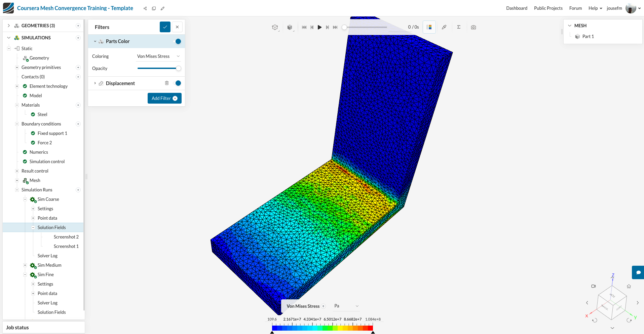Viewport: 644px width, 334px height.
Task: Open the Pa units dropdown
Action: pyautogui.click(x=346, y=306)
